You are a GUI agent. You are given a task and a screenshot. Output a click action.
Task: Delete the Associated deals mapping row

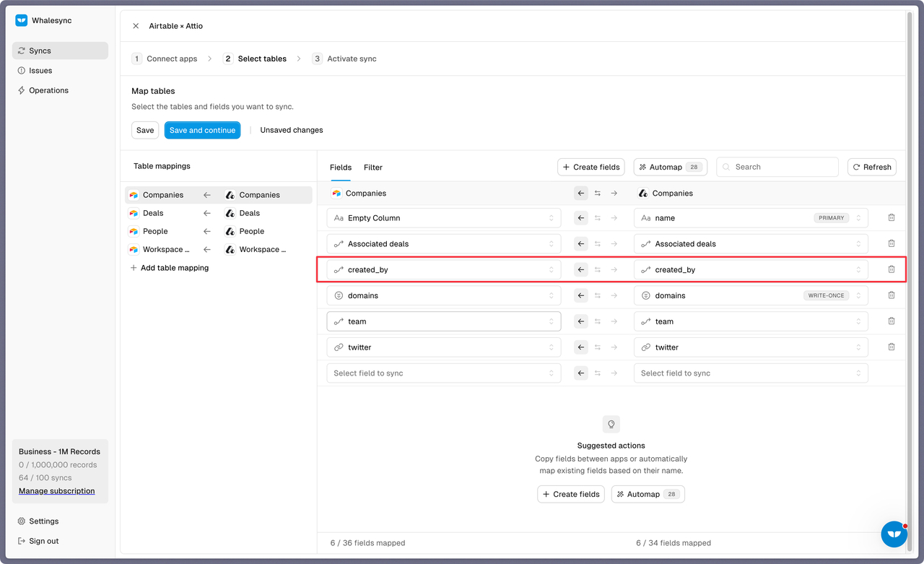892,243
